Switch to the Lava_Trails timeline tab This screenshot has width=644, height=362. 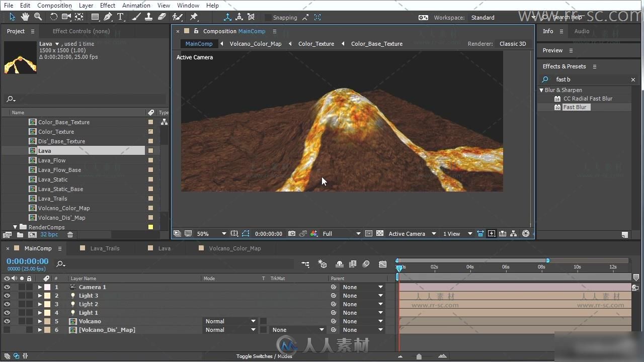click(105, 248)
